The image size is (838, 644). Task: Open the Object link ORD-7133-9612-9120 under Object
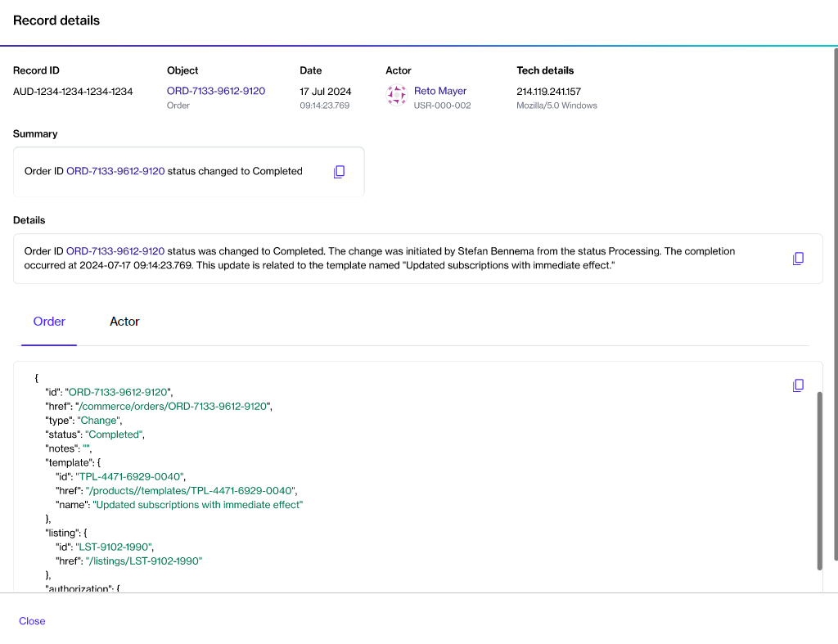[216, 91]
